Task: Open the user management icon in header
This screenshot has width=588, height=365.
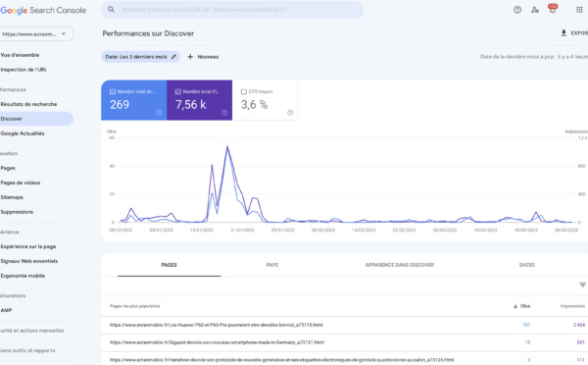Action: 535,10
